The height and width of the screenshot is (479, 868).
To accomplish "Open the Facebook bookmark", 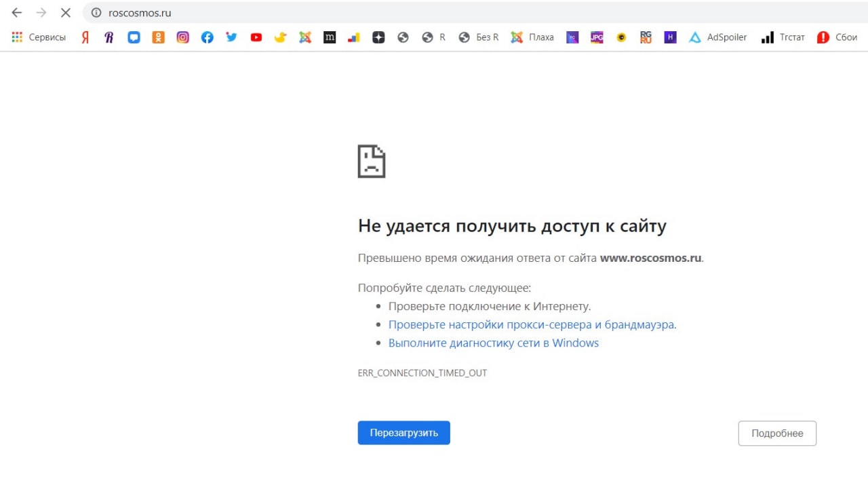I will (x=208, y=37).
